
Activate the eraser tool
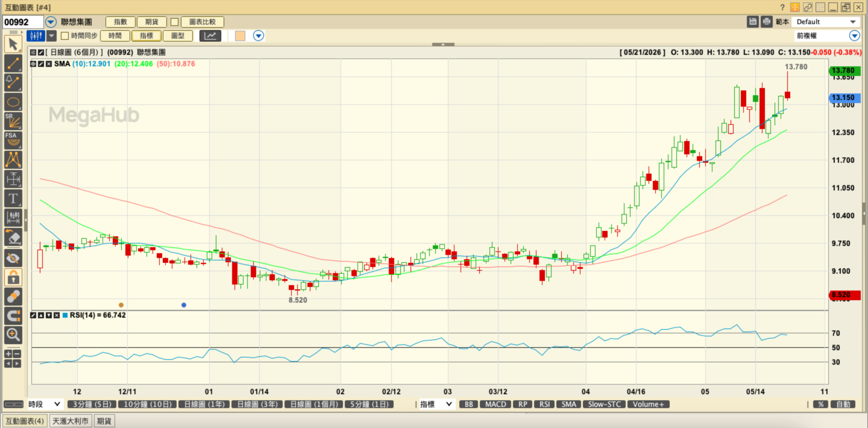tap(13, 237)
